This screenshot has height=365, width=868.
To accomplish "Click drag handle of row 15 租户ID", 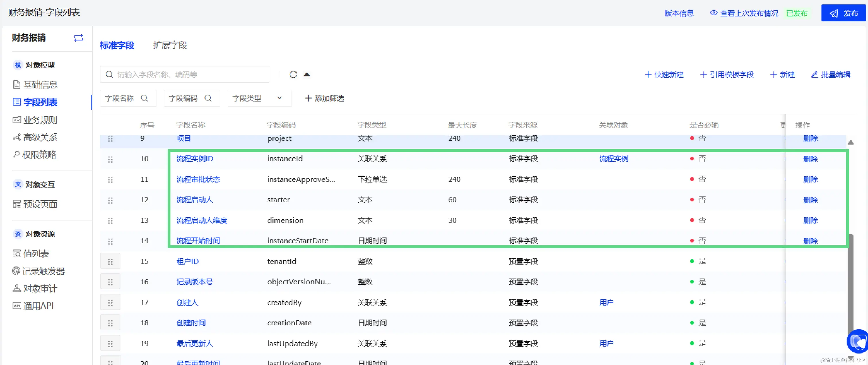I will [110, 261].
